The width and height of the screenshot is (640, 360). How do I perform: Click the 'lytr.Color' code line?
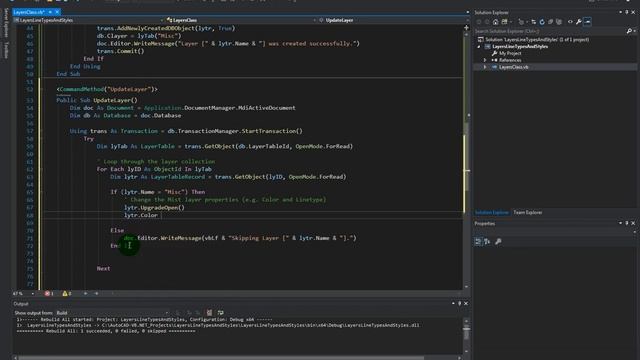point(141,215)
